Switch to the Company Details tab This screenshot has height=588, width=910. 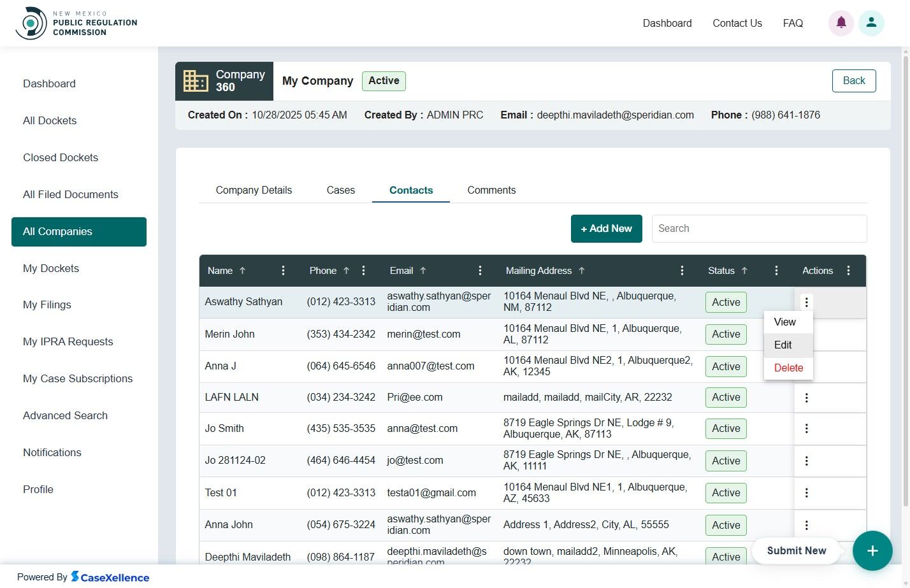tap(254, 190)
